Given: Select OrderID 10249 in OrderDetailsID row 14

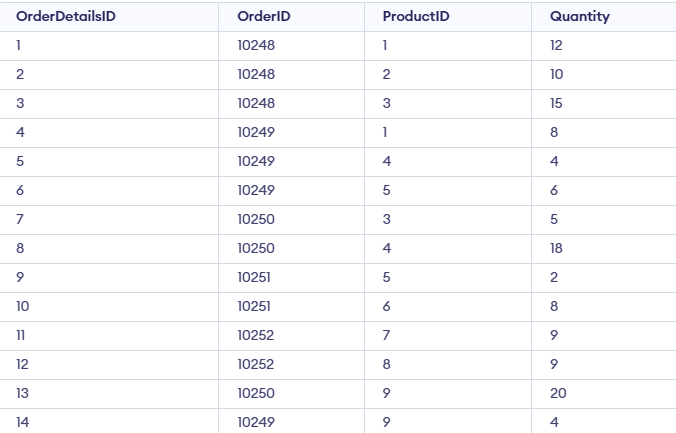Looking at the screenshot, I should (255, 422).
